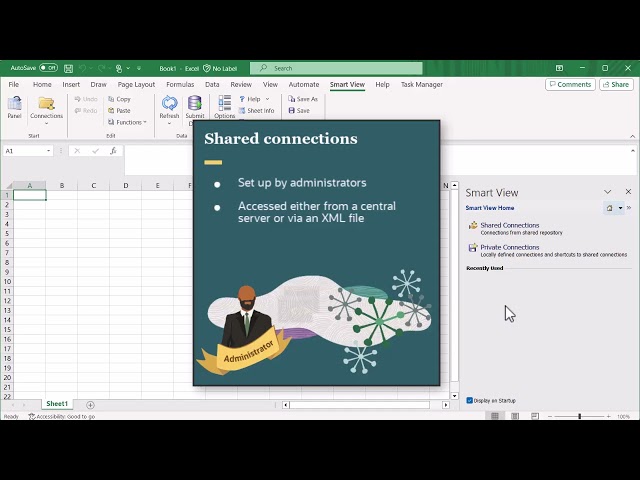This screenshot has width=640, height=480.
Task: Click the Connections folder icon
Action: coord(46,104)
